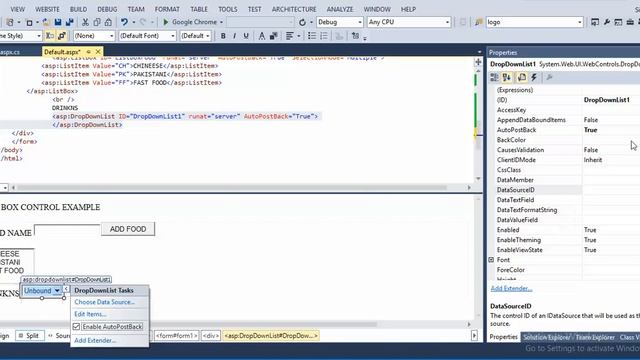Screen dimensions: 640x360
Task: Click the New Project toolbar icon
Action: pos(11,22)
